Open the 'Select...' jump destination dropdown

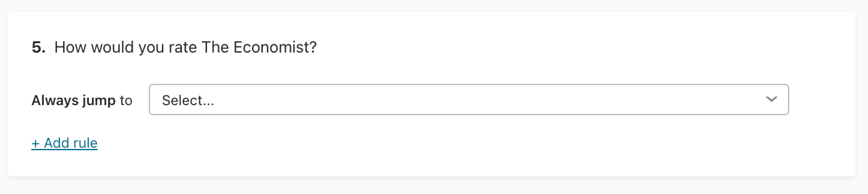(469, 100)
